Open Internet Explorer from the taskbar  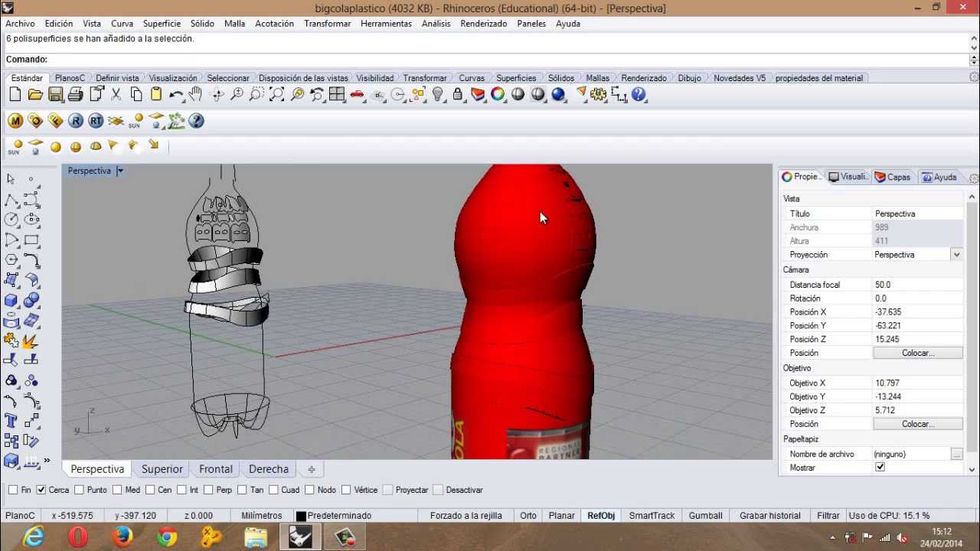coord(34,537)
